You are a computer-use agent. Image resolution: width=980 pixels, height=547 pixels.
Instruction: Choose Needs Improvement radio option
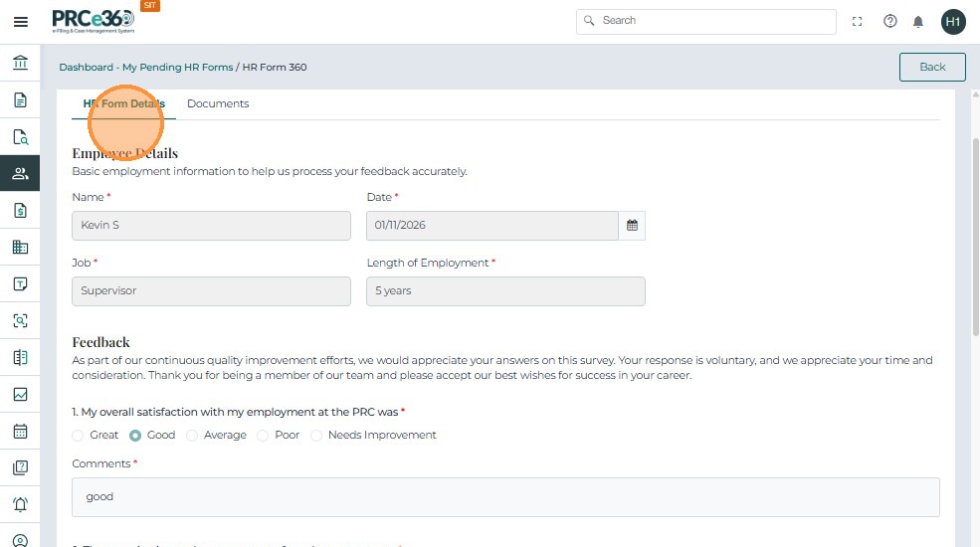pos(316,436)
